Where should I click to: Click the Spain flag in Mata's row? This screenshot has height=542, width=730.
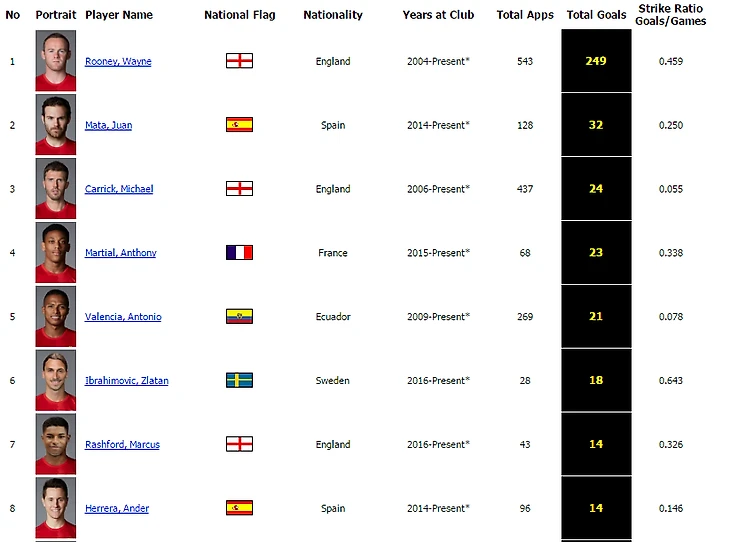click(239, 124)
